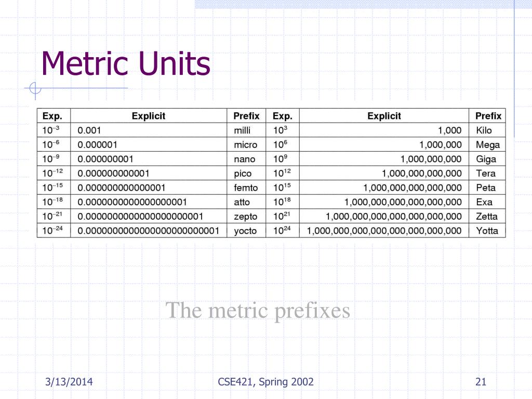This screenshot has width=532, height=399.
Task: Click the slide title 'Metric Units'
Action: (126, 63)
